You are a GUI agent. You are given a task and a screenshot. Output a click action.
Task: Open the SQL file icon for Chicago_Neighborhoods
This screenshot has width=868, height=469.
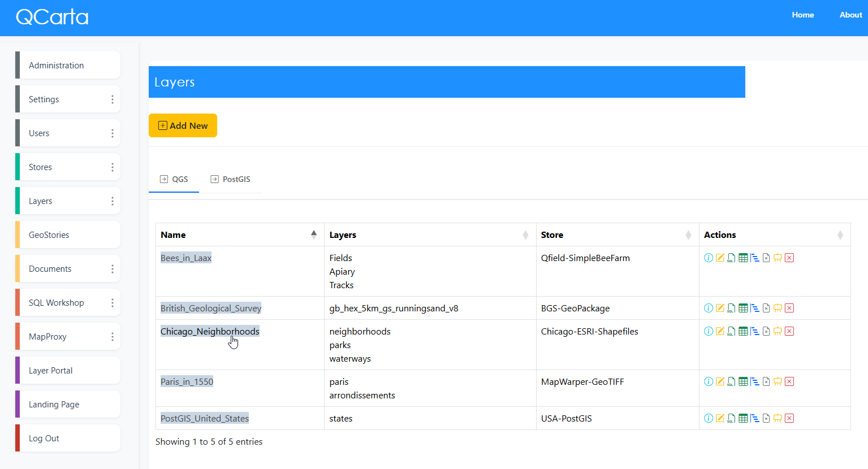click(x=731, y=331)
